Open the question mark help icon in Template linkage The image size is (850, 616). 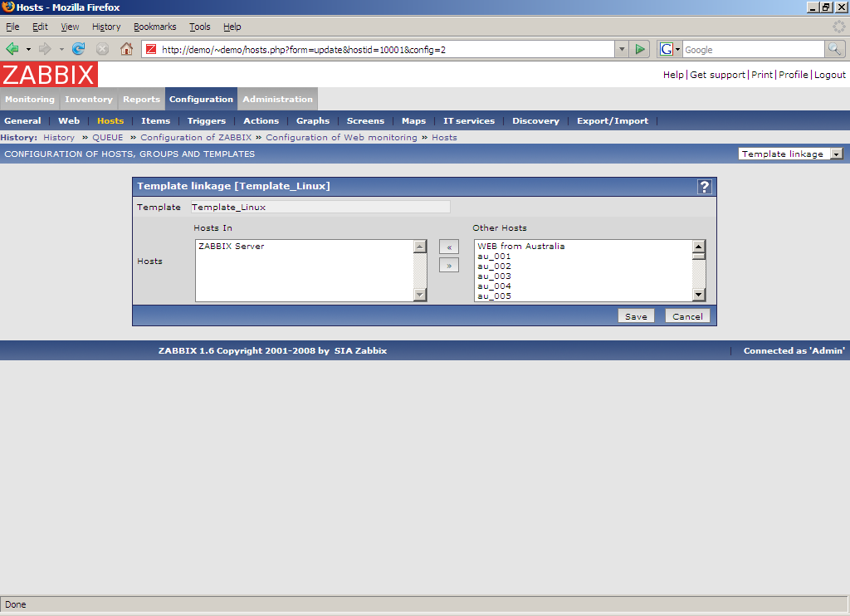coord(704,187)
